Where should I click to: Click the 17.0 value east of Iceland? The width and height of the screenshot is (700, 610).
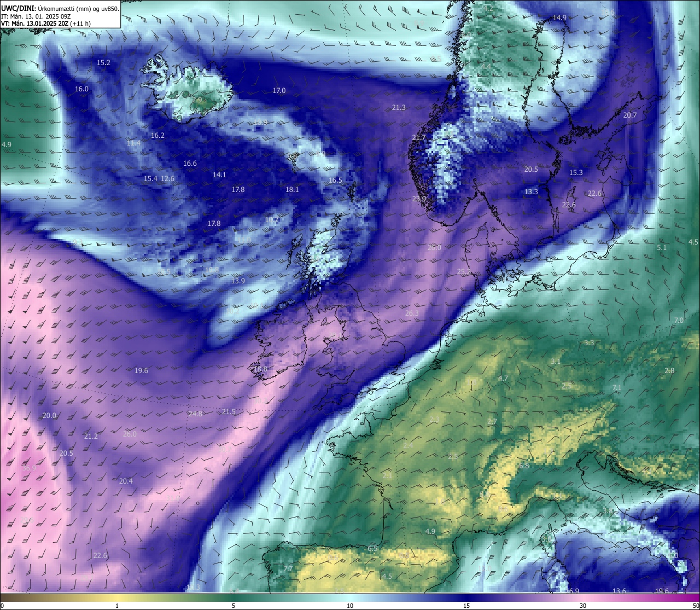279,90
